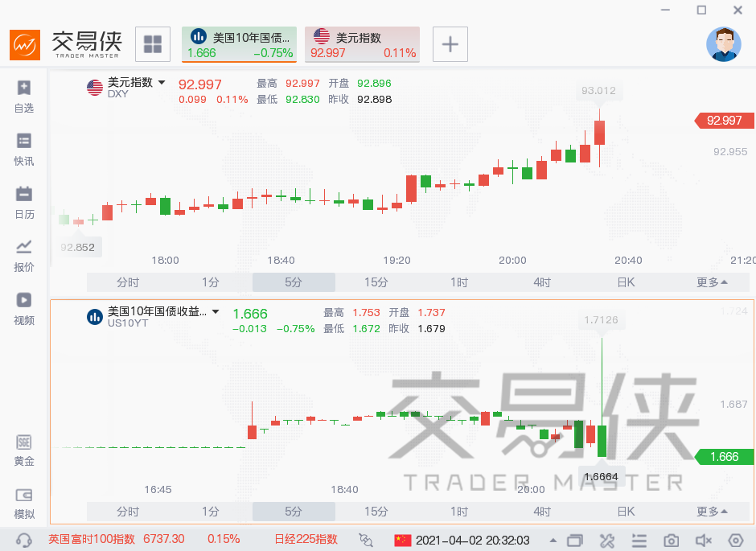
Task: Select 15分 timeframe in the US10YT chart
Action: pos(376,512)
